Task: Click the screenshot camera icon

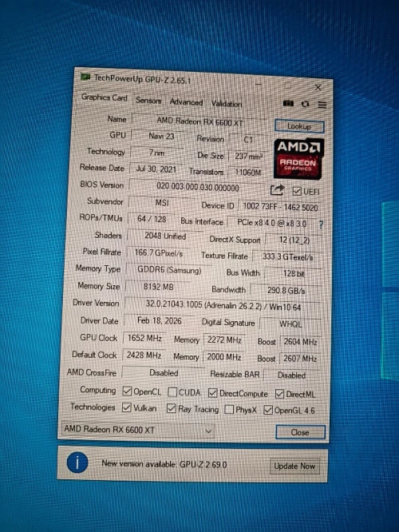Action: (x=288, y=103)
